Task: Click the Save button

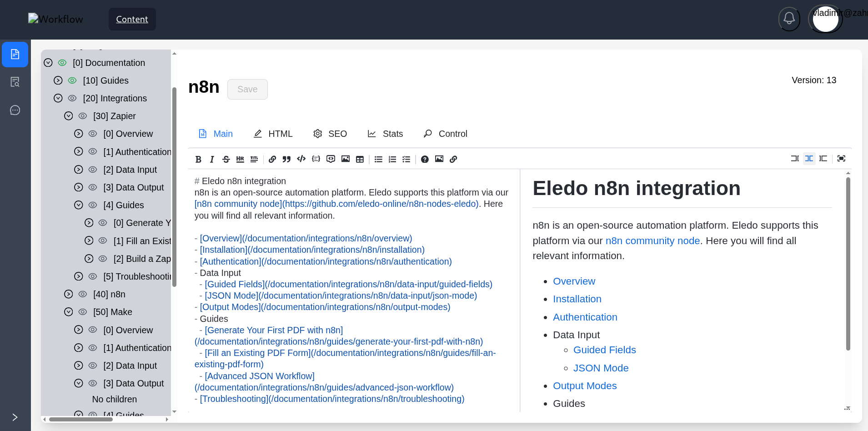Action: [x=247, y=89]
